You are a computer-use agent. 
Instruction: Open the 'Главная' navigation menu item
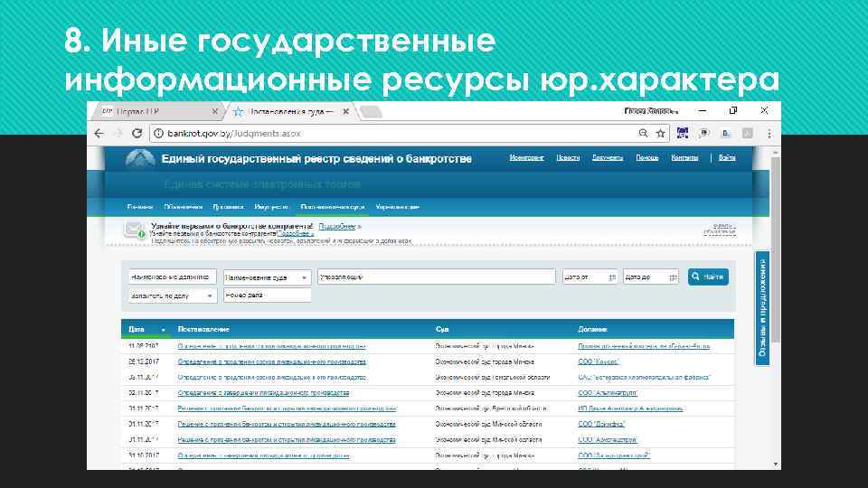[140, 207]
